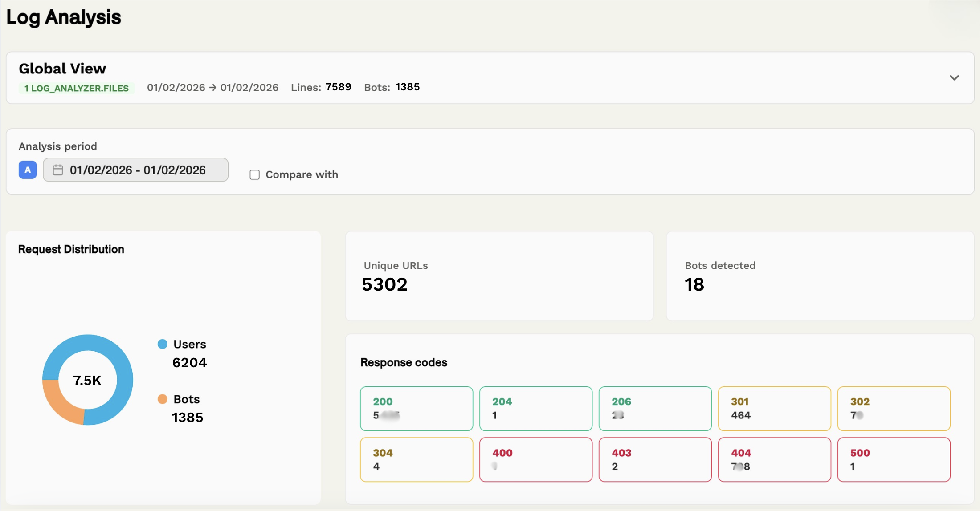Select the 301 response code card
Image resolution: width=980 pixels, height=511 pixels.
774,409
